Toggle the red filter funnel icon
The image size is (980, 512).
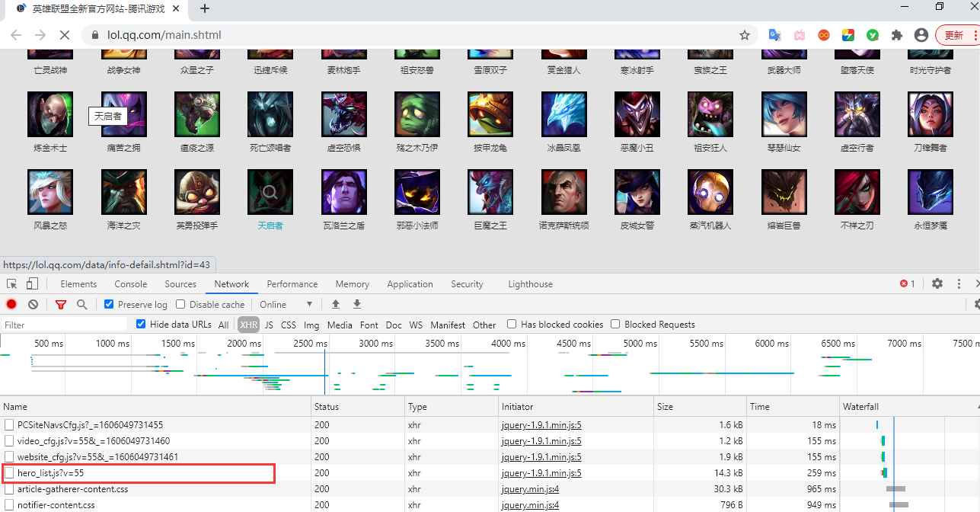click(x=61, y=304)
